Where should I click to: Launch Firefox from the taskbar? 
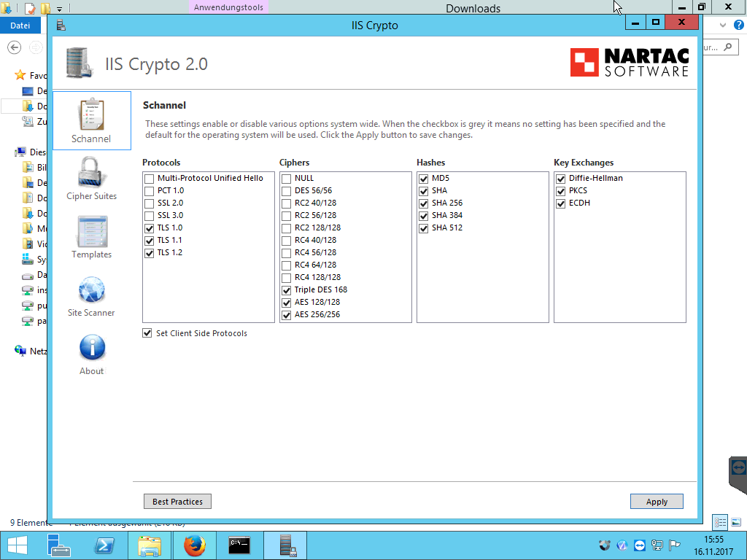[x=195, y=545]
